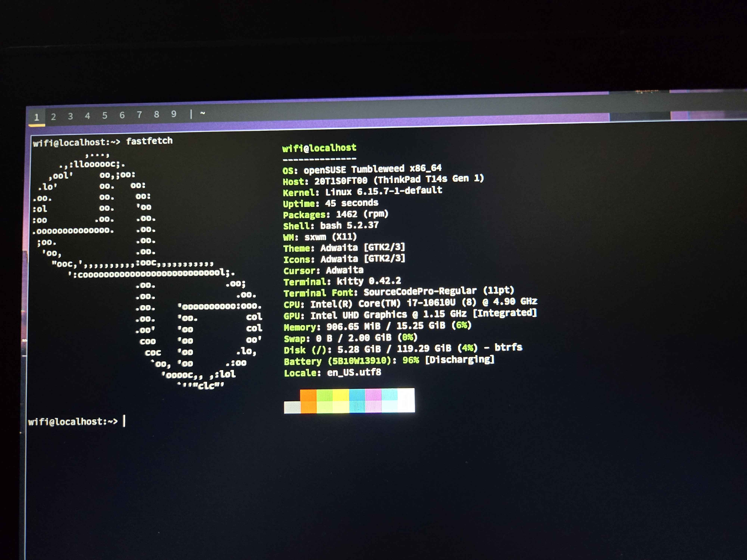The width and height of the screenshot is (747, 560).
Task: Click the pink color block in palette
Action: [373, 400]
